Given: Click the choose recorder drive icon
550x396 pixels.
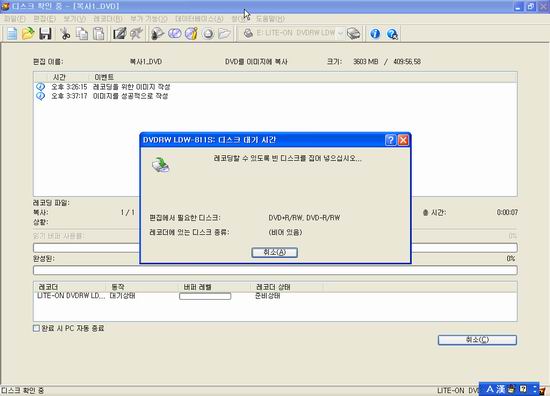Looking at the screenshot, I should (354, 34).
